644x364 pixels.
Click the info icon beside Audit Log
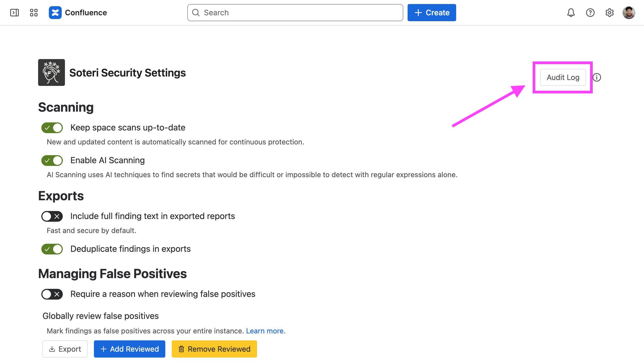(x=597, y=77)
